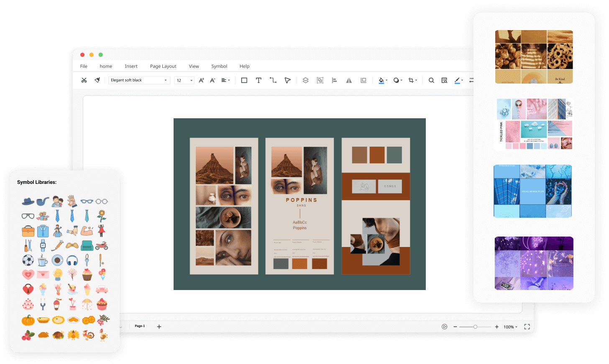Screen dimensions: 609x364
Task: Open the Symbol menu
Action: click(x=219, y=66)
